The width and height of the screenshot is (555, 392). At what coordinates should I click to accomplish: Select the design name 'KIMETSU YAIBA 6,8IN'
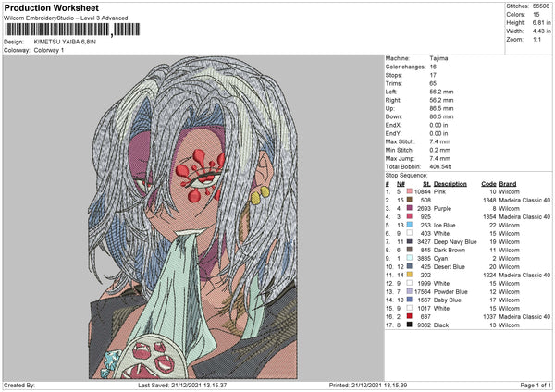coord(65,42)
